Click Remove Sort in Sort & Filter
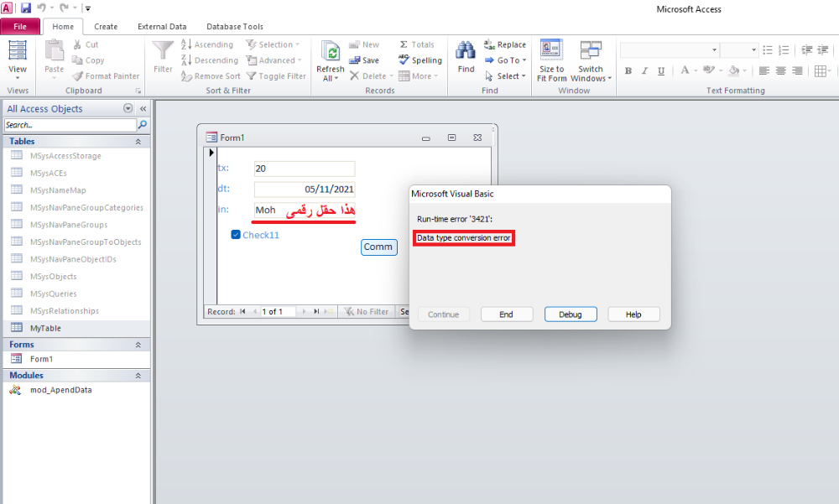The image size is (839, 504). pos(211,76)
